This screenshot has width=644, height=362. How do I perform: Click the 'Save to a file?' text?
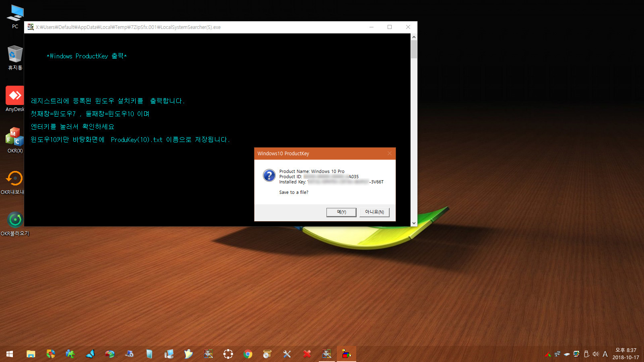tap(294, 192)
